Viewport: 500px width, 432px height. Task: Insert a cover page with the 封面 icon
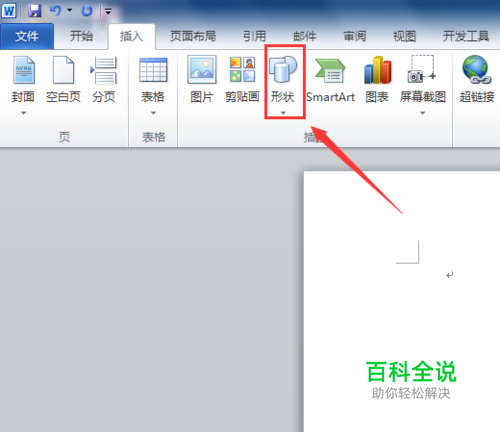[x=23, y=70]
